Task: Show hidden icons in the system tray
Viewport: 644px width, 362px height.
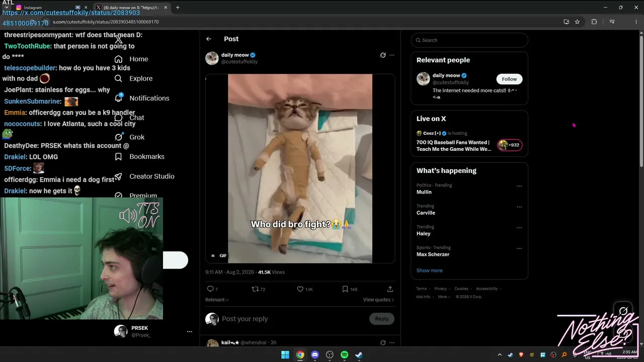Action: pos(500,355)
